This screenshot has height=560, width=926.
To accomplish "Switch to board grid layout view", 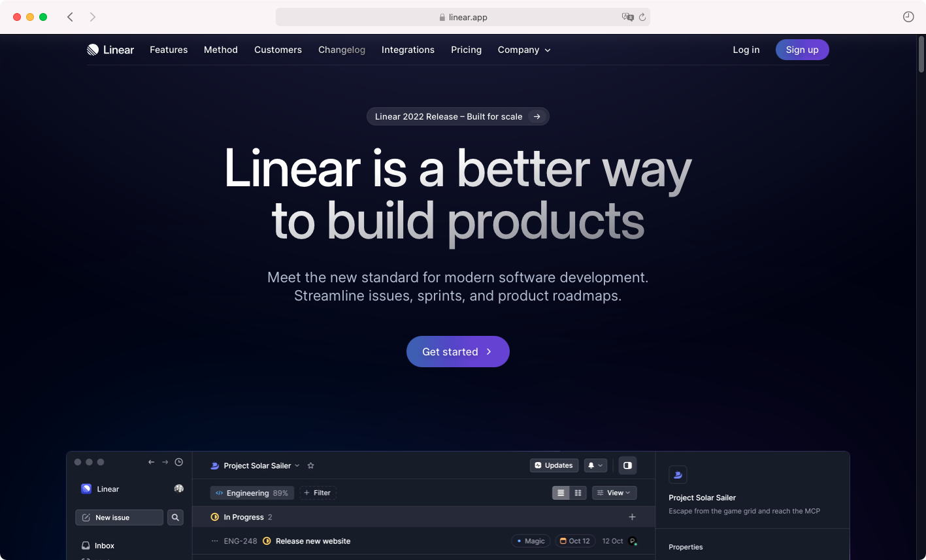I will coord(578,493).
